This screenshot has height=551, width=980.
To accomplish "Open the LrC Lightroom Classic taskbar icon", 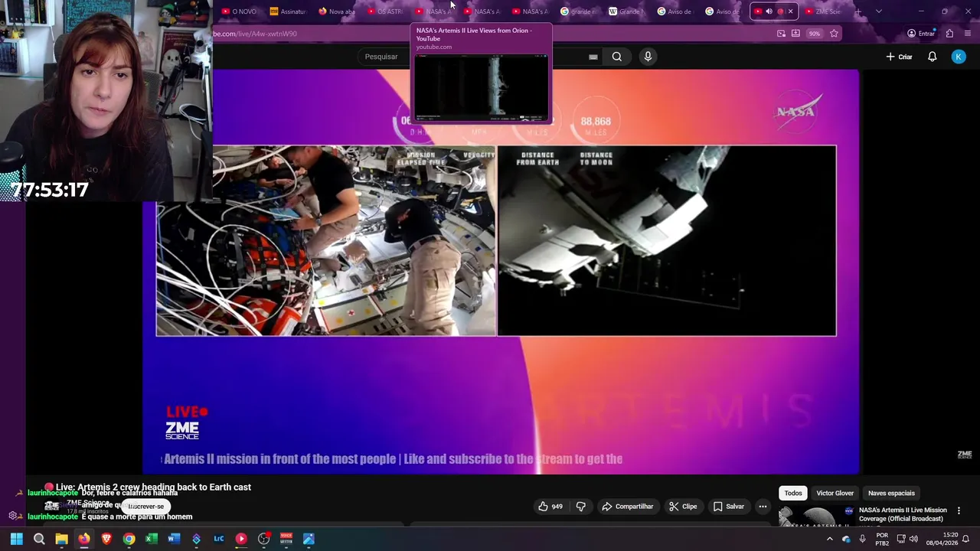I will (x=219, y=539).
